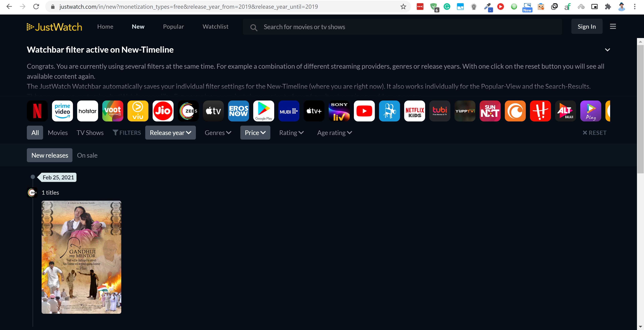Activate the On sale tab
Viewport: 644px width, 330px height.
87,155
